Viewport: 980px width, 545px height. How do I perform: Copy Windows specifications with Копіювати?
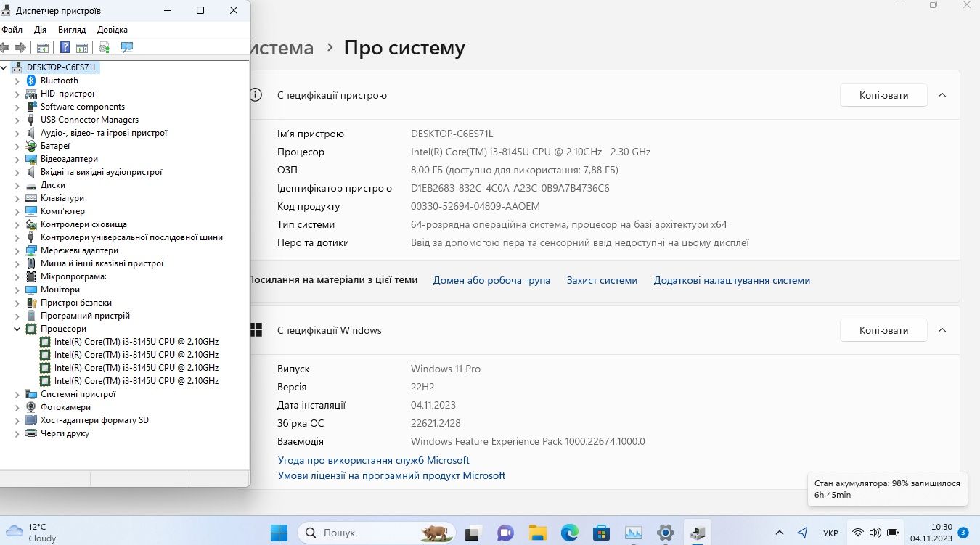pyautogui.click(x=883, y=330)
